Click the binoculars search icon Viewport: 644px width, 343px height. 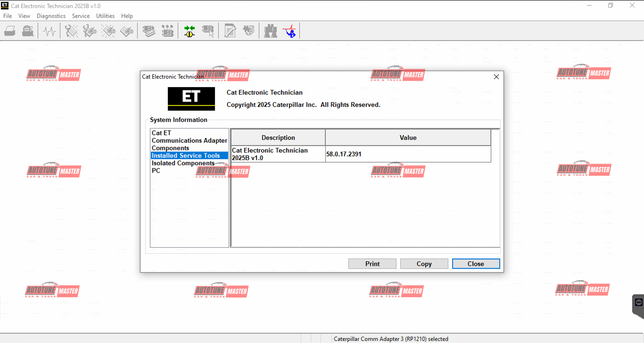[270, 31]
